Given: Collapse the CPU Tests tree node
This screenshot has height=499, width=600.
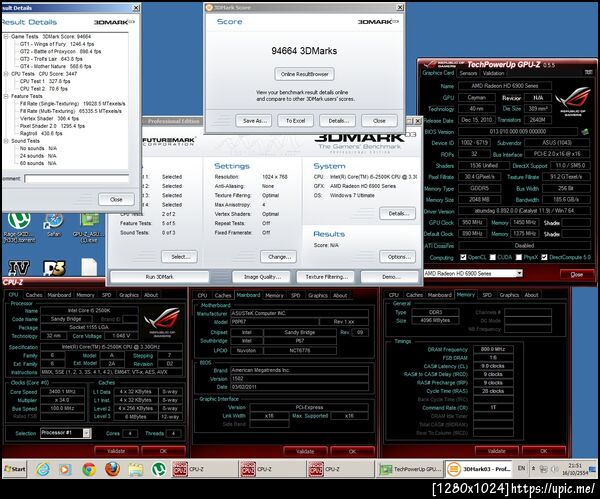Looking at the screenshot, I should point(6,74).
